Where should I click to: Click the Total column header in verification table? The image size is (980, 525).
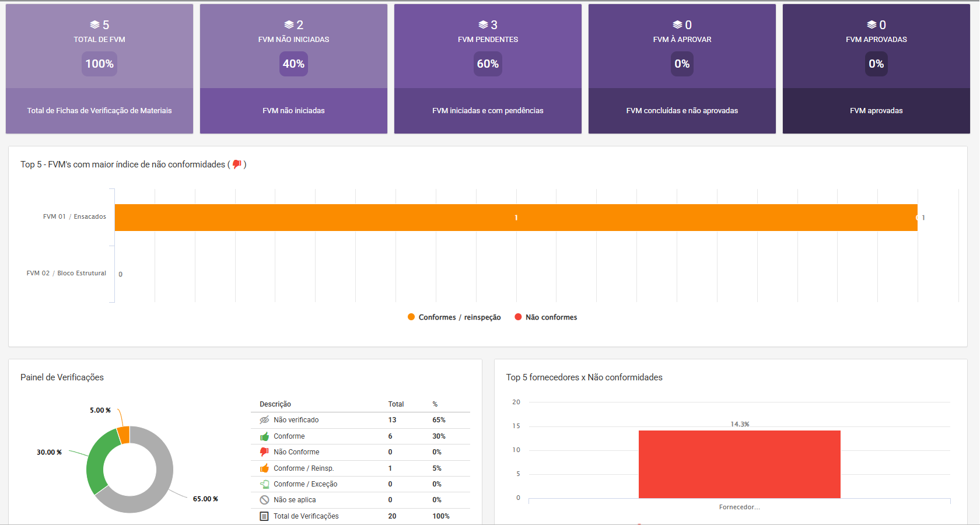(x=396, y=404)
